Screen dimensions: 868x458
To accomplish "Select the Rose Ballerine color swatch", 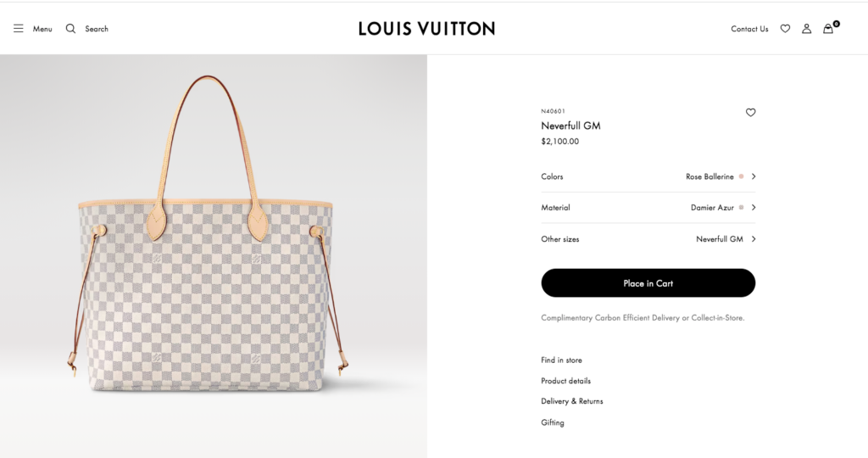I will point(741,176).
